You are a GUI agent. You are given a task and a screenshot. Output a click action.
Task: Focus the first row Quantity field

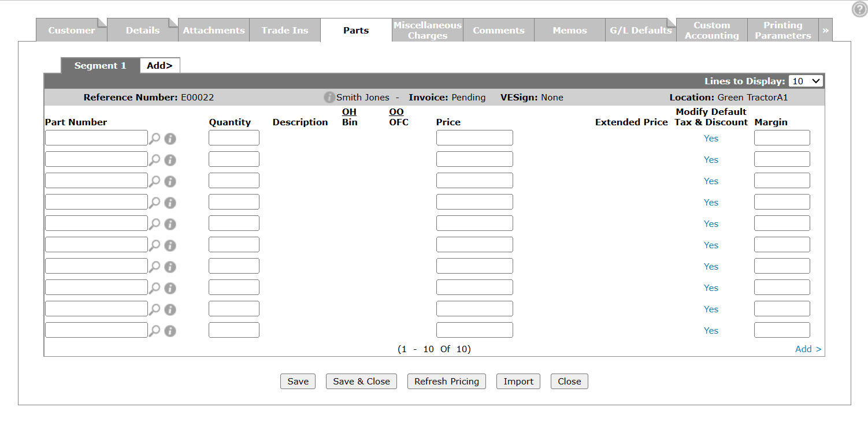(x=234, y=137)
